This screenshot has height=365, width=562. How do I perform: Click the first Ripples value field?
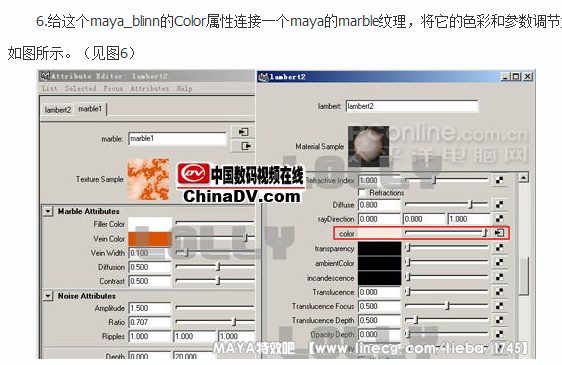(x=150, y=336)
